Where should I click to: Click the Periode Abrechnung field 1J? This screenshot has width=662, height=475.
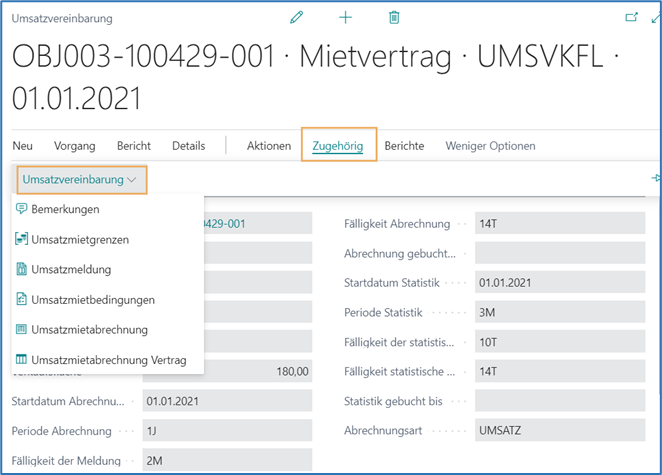click(x=227, y=430)
